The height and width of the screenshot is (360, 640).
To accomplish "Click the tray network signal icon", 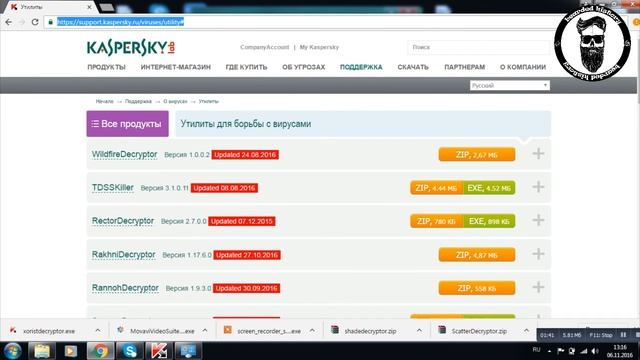I will click(x=584, y=351).
